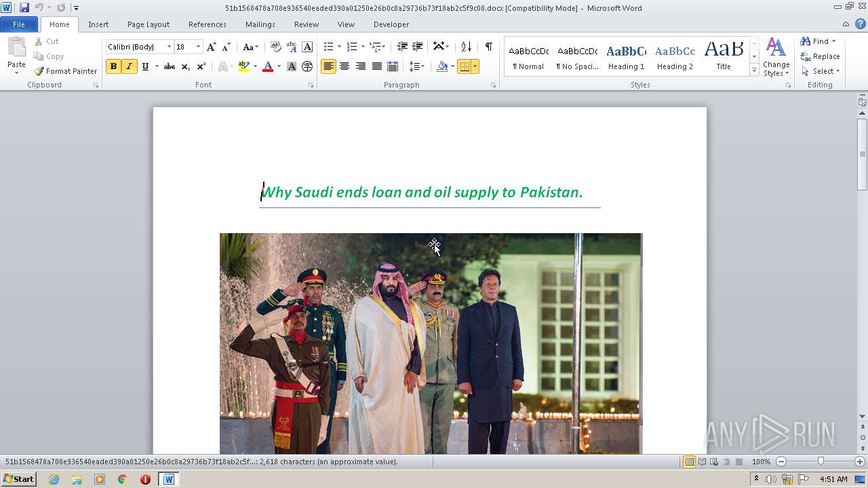Viewport: 868px width, 488px height.
Task: Apply character shading to text
Action: pos(292,66)
